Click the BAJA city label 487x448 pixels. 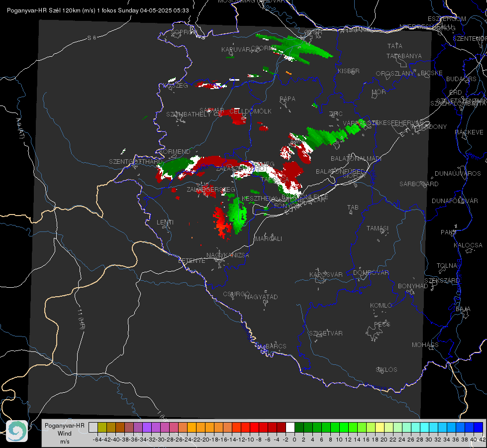pyautogui.click(x=463, y=309)
